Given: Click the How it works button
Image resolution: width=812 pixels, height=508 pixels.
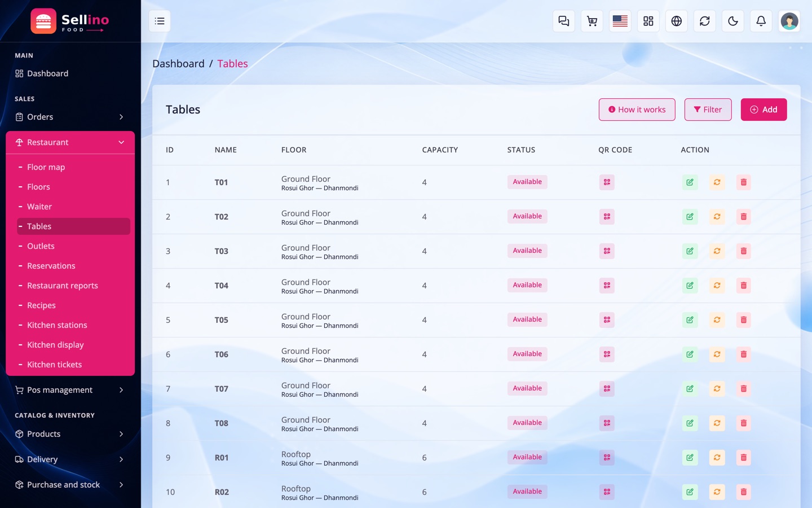Looking at the screenshot, I should click(637, 110).
